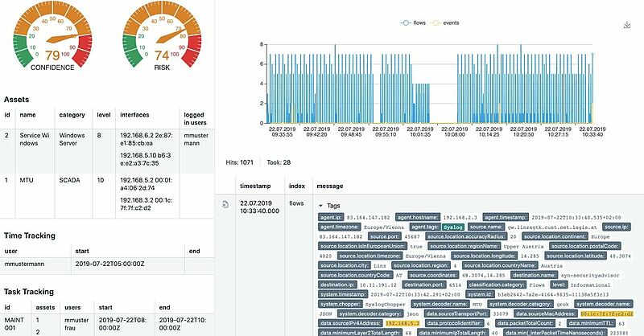644x336 pixels.
Task: Click the data.protocolIdentifier tag label
Action: click(x=454, y=324)
